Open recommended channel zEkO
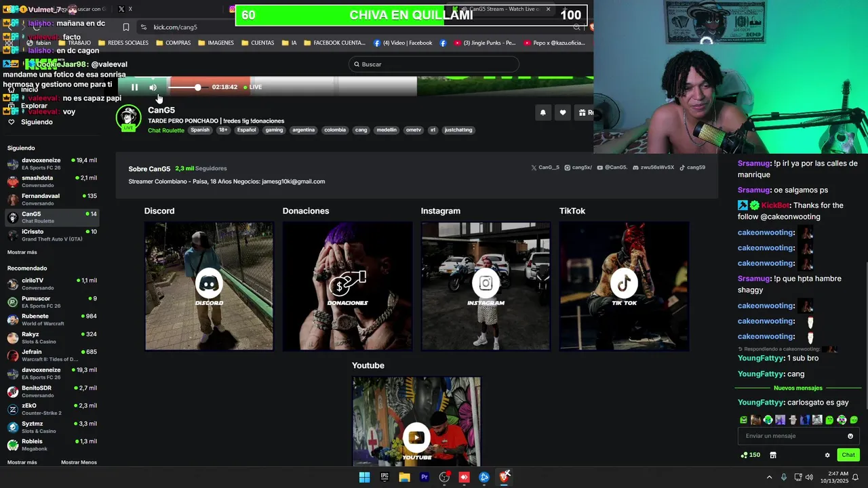The image size is (868, 488). click(x=52, y=409)
